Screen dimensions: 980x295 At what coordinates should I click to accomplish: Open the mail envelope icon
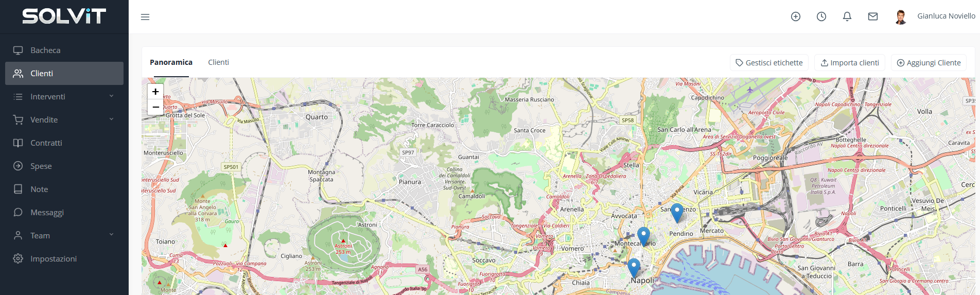click(873, 16)
